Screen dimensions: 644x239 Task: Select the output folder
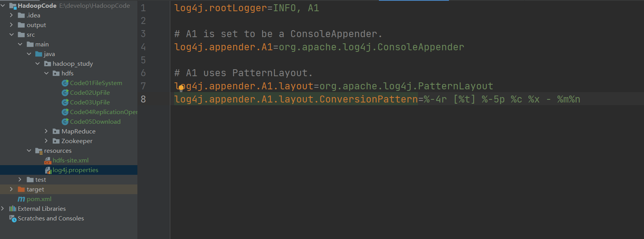click(36, 25)
